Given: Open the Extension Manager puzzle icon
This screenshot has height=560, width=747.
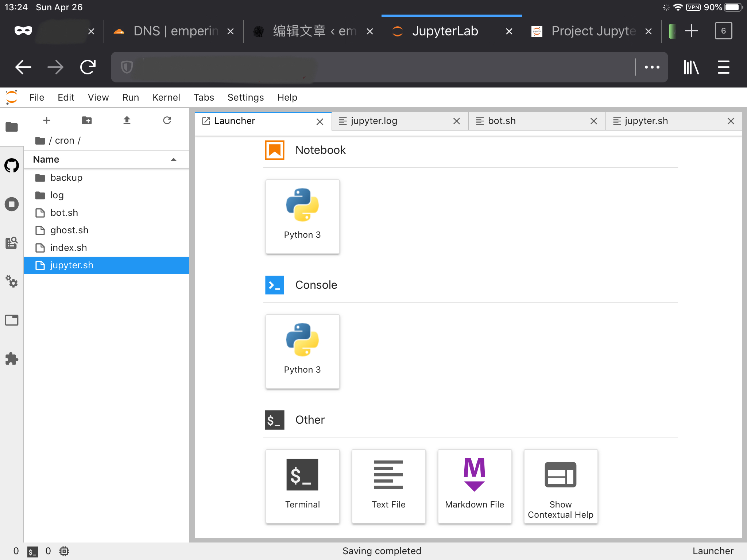Looking at the screenshot, I should [x=12, y=359].
